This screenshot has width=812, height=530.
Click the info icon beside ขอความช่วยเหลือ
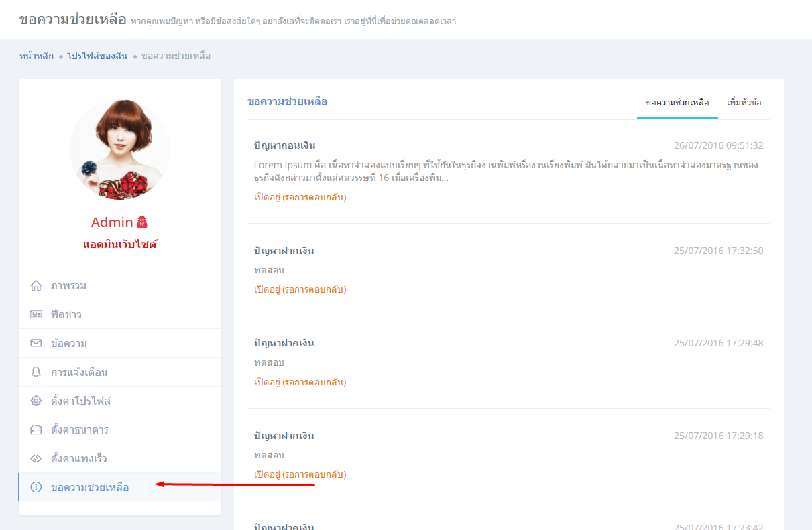36,487
